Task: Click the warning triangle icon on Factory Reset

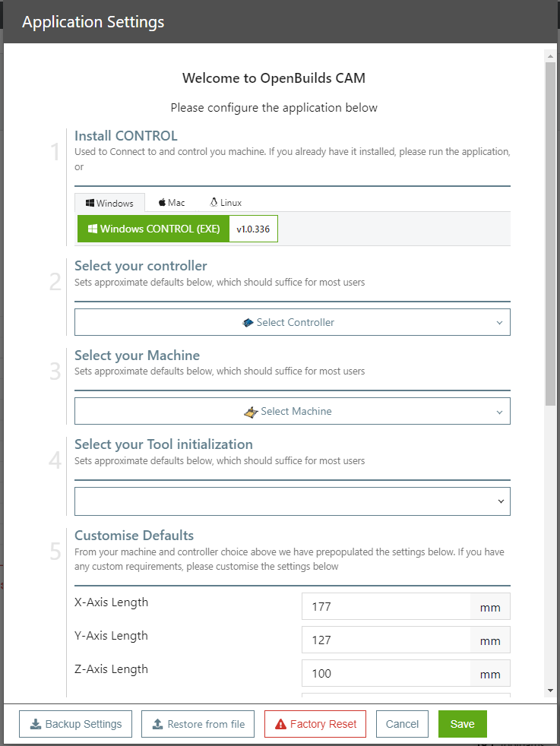Action: (x=280, y=724)
